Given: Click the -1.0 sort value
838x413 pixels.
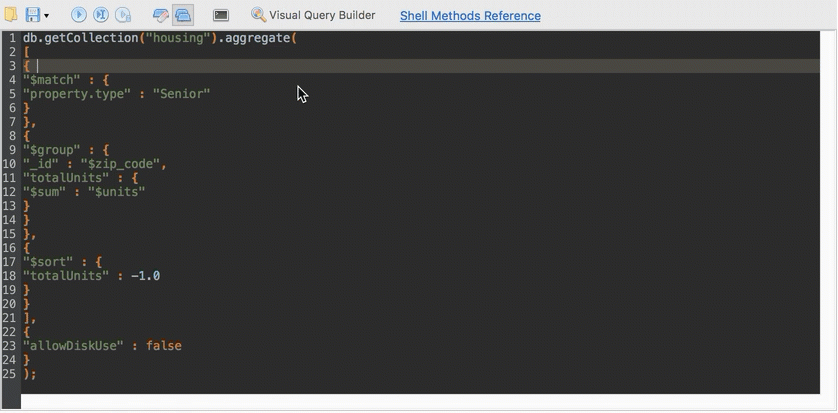Looking at the screenshot, I should click(145, 276).
